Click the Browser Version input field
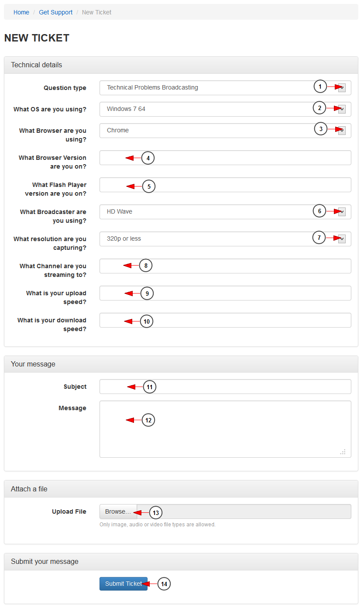This screenshot has height=615, width=364. coord(225,158)
